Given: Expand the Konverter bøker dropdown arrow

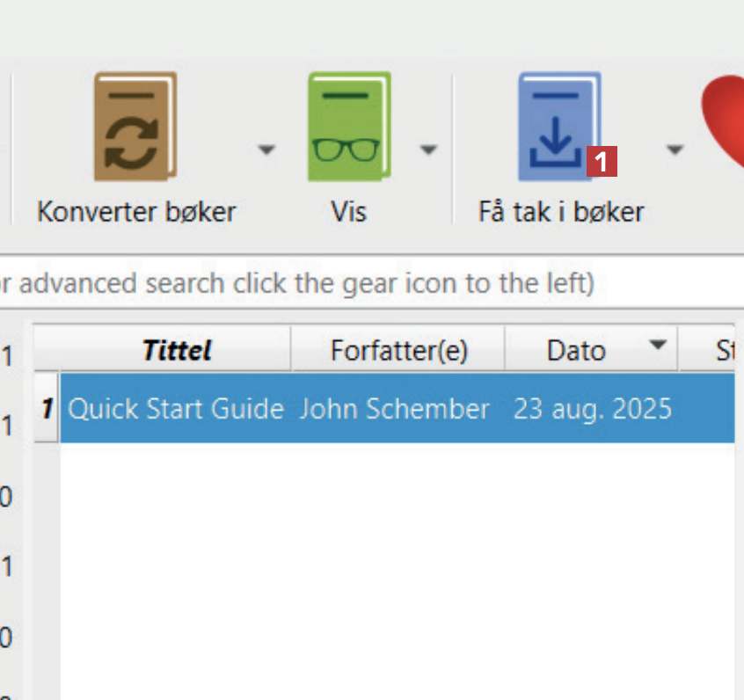Looking at the screenshot, I should (266, 150).
